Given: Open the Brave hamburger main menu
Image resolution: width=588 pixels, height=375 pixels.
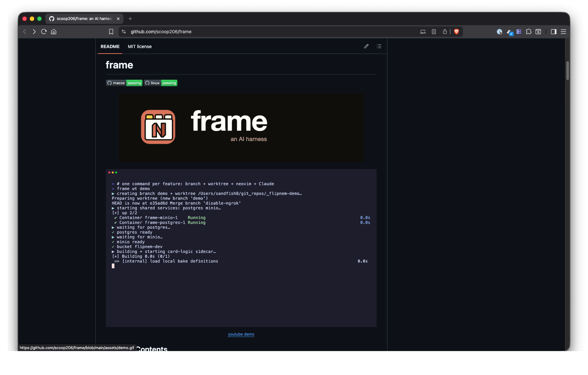Looking at the screenshot, I should coord(563,32).
